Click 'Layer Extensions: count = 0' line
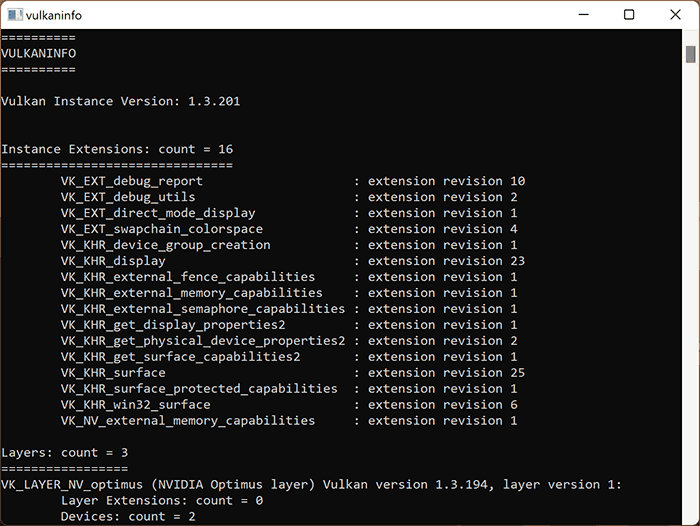 [x=162, y=501]
